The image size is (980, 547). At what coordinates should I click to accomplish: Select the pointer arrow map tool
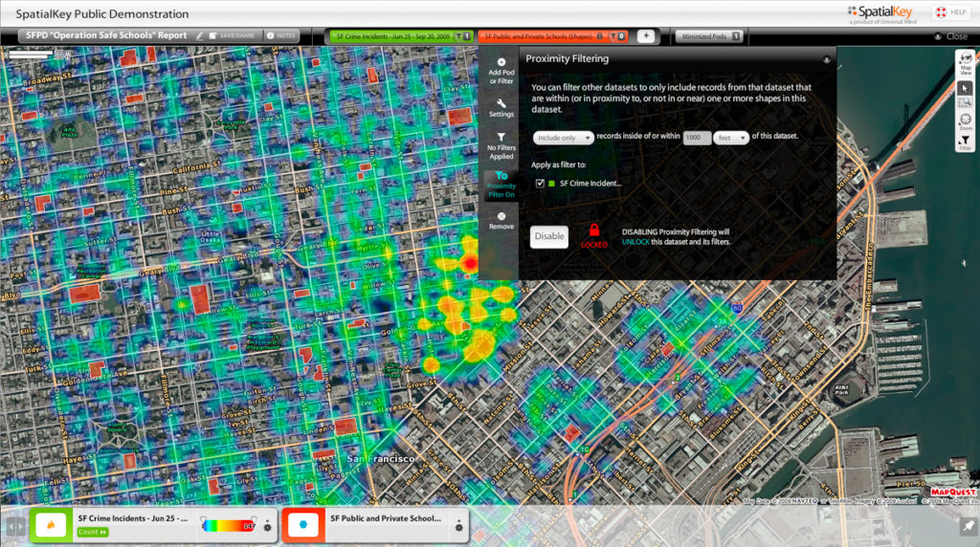click(x=966, y=88)
